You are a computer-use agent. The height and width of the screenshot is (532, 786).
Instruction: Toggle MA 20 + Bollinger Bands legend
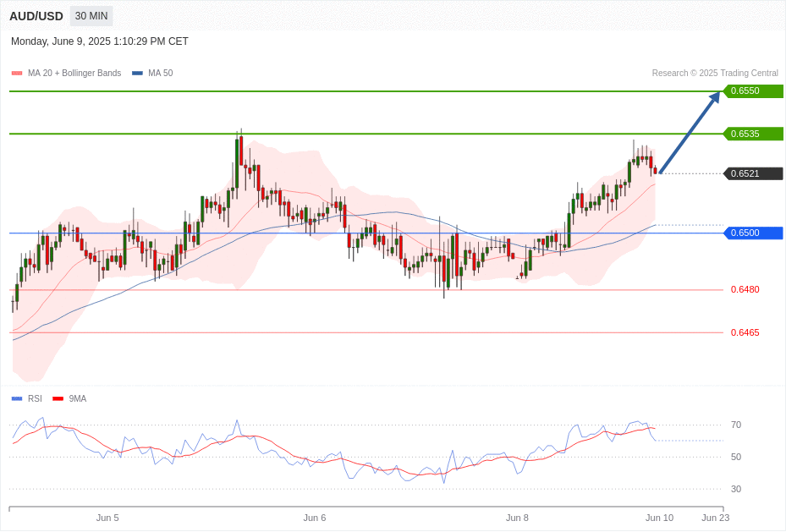66,73
